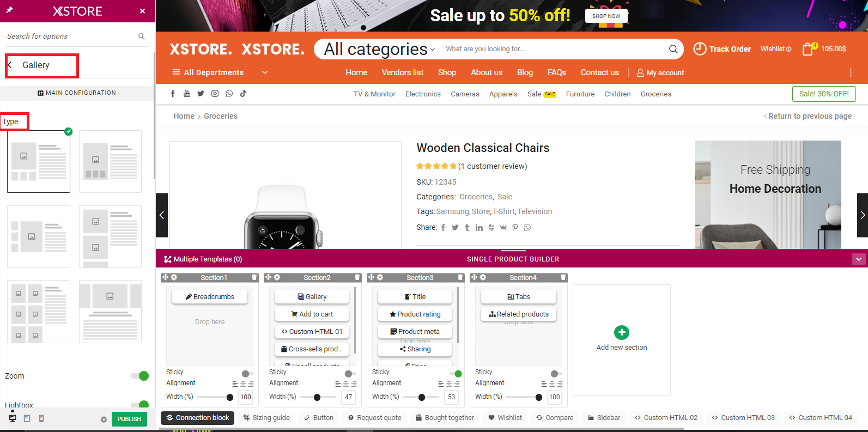Open the FAQs menu item
The width and height of the screenshot is (868, 432).
557,72
